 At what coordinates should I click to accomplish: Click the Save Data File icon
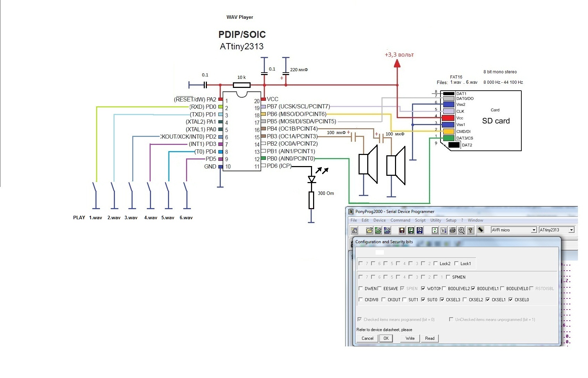coord(420,230)
